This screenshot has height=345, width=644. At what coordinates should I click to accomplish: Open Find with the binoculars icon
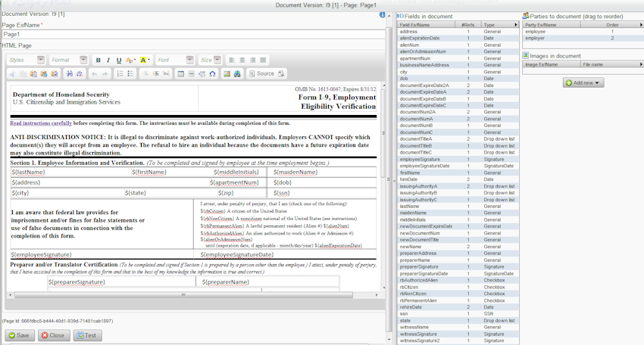(70, 74)
